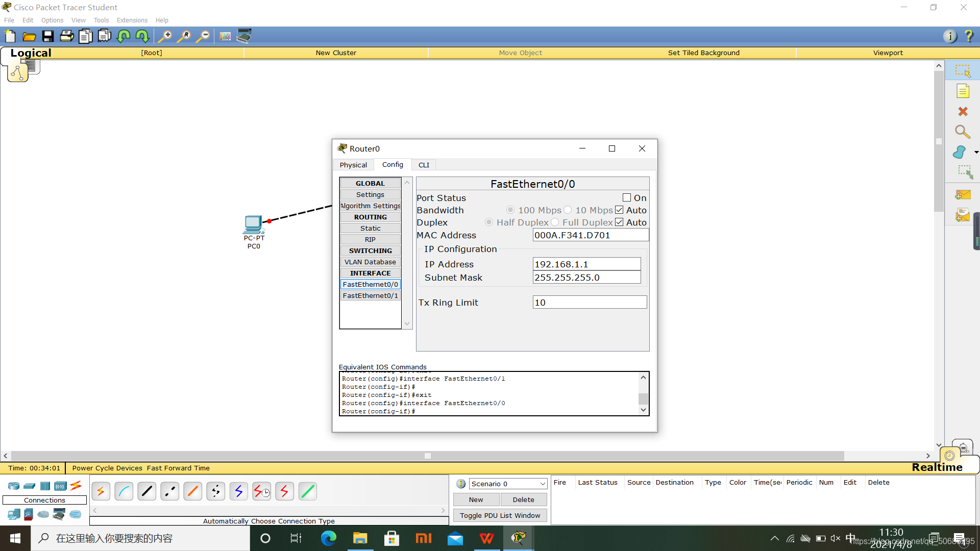The image size is (980, 551).
Task: Toggle Bandwidth Auto checkbox
Action: [619, 210]
